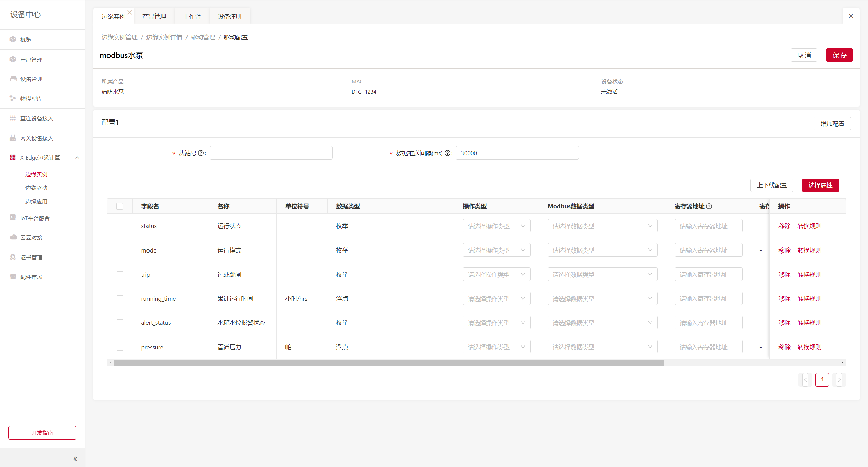Screen dimensions: 868x467
Task: Click the 寄存器地址 column help icon
Action: coord(709,206)
